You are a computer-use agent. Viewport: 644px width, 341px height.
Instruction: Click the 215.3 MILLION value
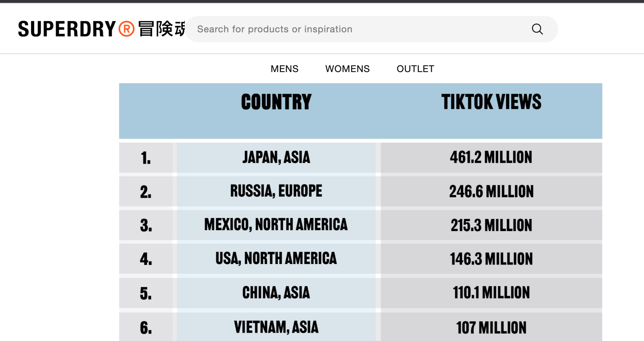coord(491,225)
